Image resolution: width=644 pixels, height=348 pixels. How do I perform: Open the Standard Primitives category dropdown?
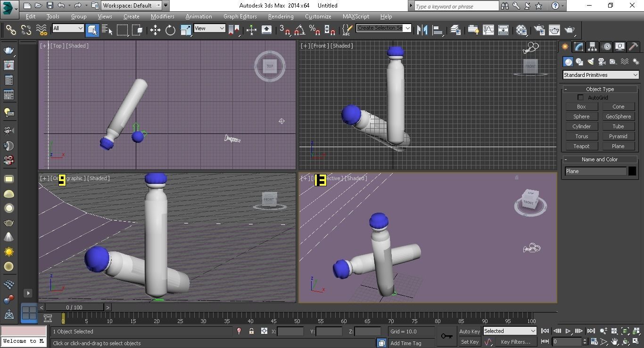(x=601, y=75)
